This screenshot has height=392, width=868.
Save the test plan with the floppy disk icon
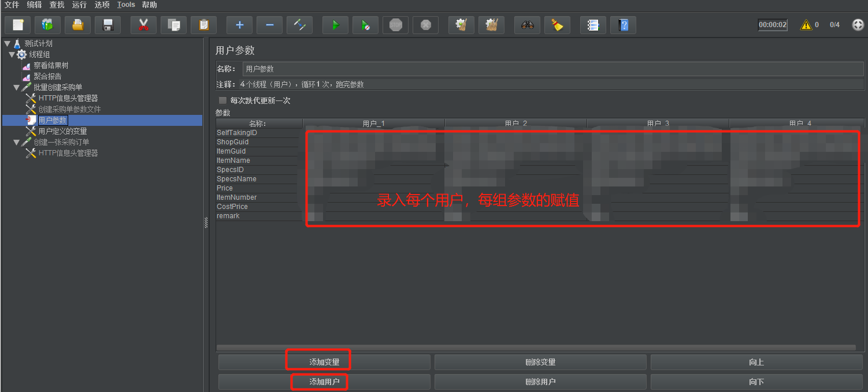[x=107, y=25]
